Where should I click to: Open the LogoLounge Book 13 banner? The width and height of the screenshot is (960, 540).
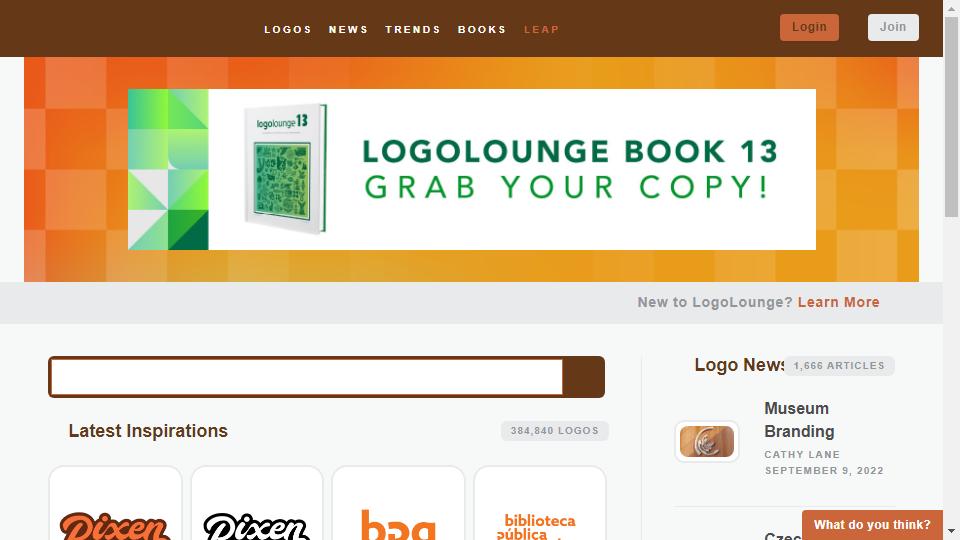(471, 170)
